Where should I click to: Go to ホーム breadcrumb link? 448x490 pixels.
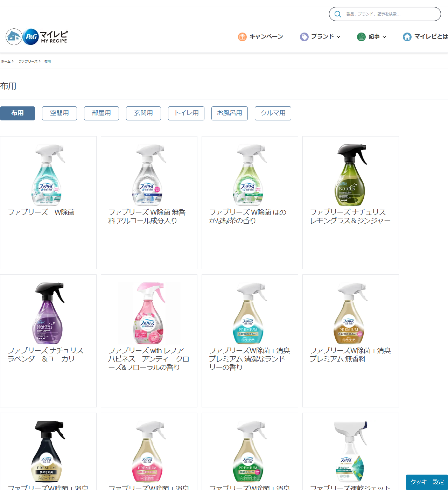pos(6,62)
